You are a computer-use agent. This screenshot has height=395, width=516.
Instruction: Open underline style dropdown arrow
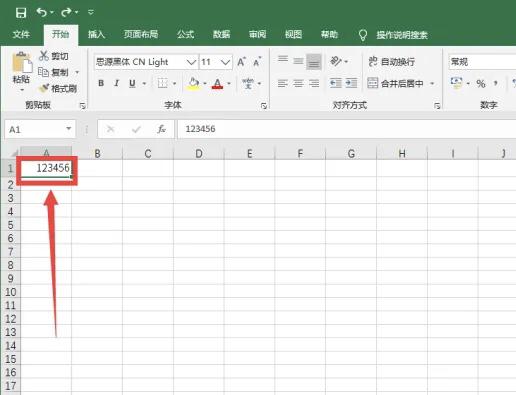(x=144, y=83)
